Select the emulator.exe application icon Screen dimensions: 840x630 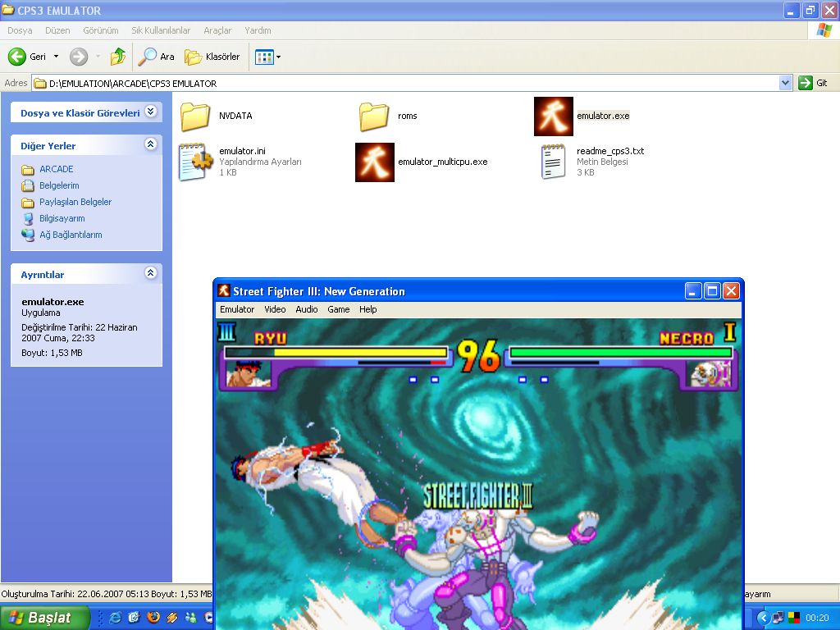554,116
